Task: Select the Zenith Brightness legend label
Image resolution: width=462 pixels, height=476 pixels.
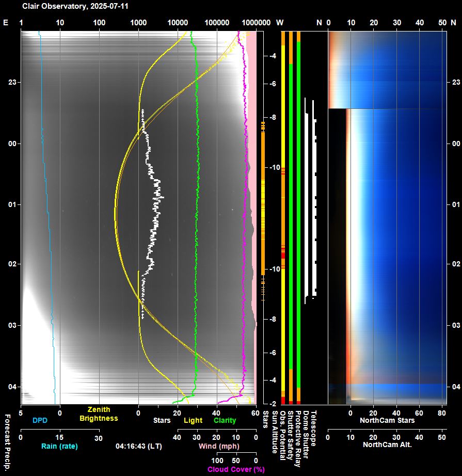Action: pyautogui.click(x=99, y=415)
